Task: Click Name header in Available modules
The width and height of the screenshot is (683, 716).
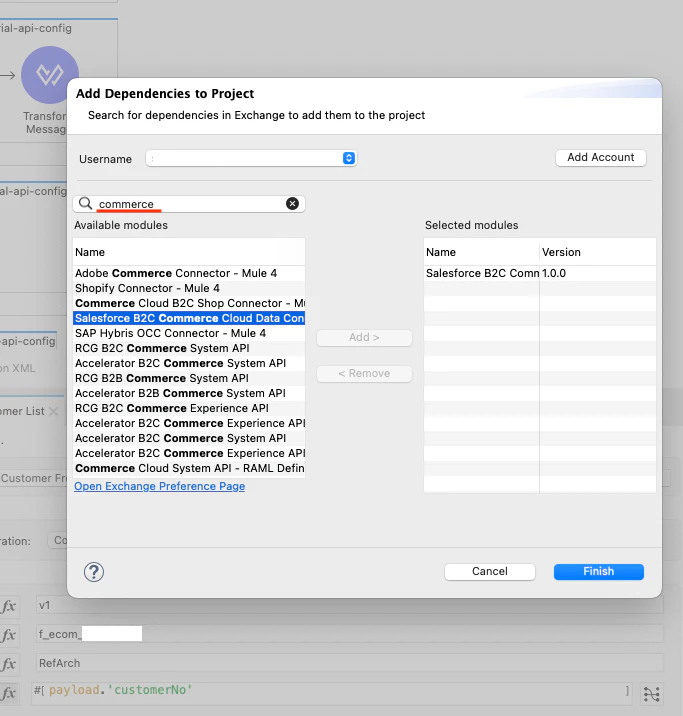Action: pyautogui.click(x=189, y=252)
